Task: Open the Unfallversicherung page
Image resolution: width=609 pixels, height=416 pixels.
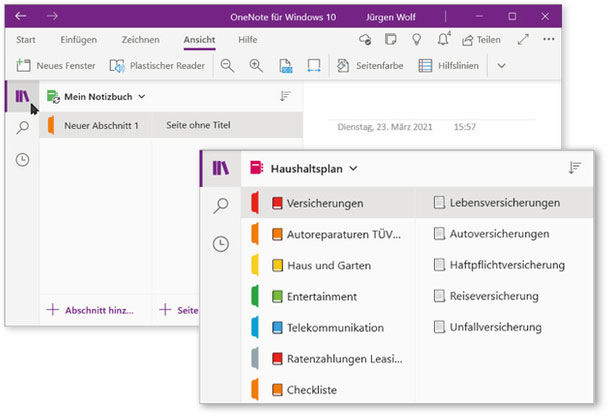Action: (504, 327)
